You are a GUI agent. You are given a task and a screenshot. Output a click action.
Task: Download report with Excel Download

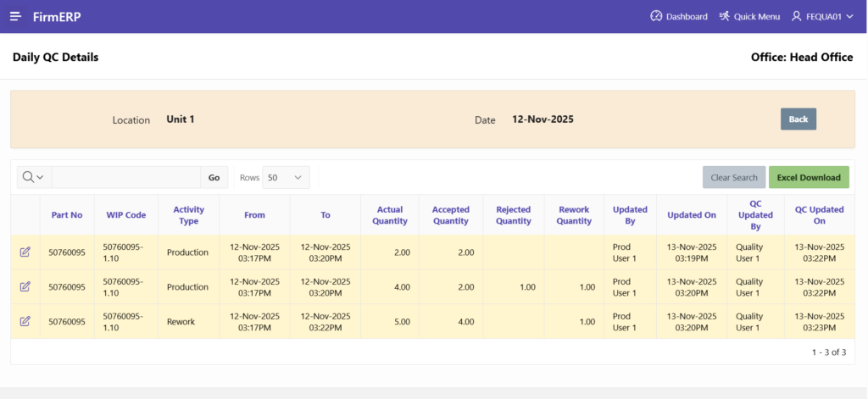(x=808, y=177)
